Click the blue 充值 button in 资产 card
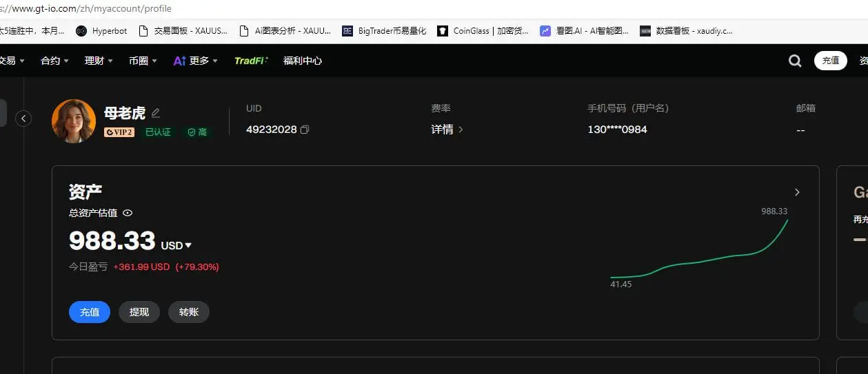Image resolution: width=868 pixels, height=374 pixels. (90, 312)
